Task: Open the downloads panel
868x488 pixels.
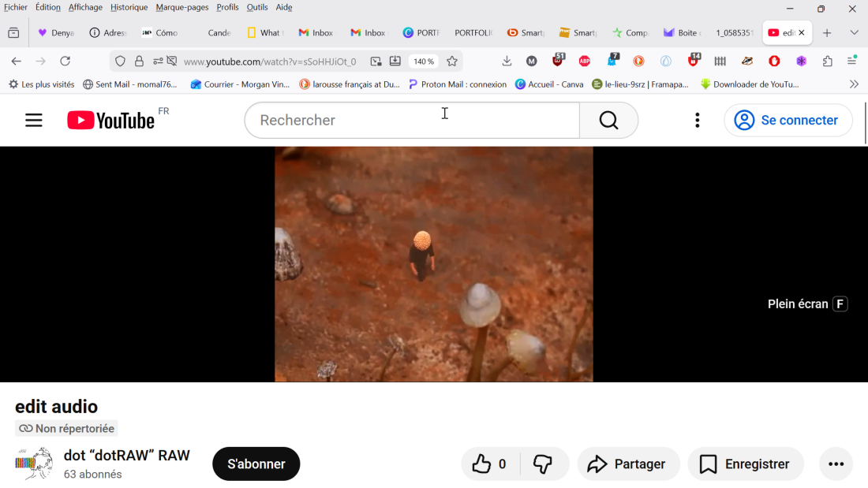Action: [x=507, y=61]
